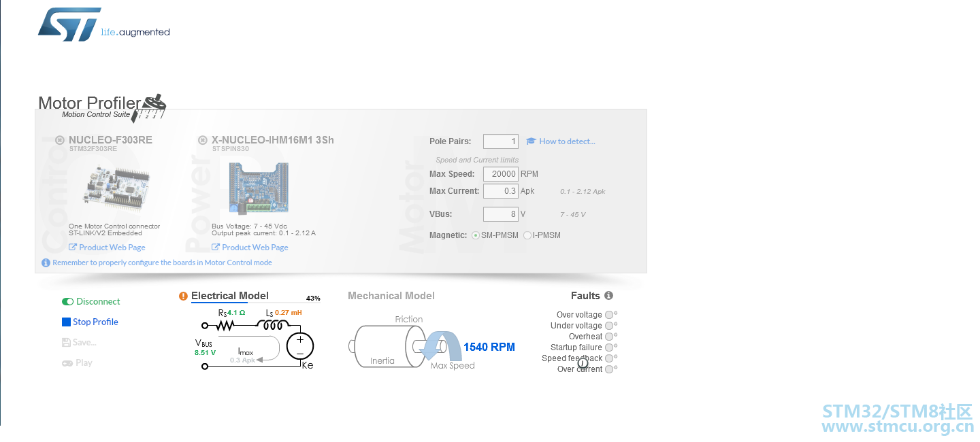Open the control board Product Web Page link

107,248
